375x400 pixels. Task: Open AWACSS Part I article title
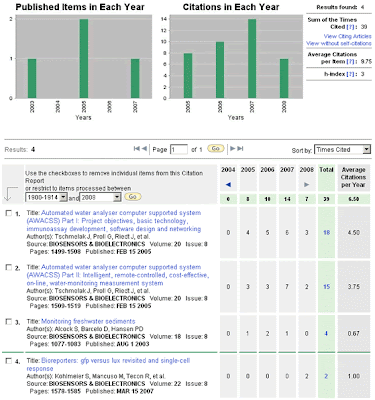coord(114,221)
